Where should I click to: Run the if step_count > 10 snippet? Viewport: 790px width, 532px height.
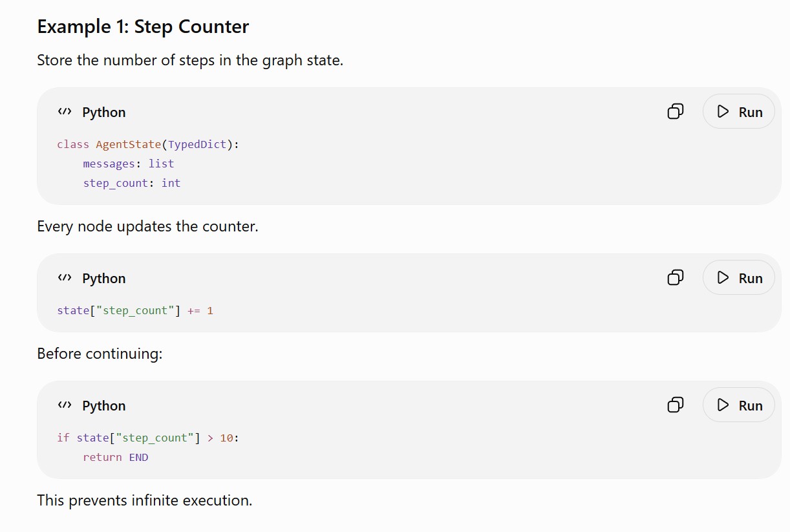click(739, 405)
